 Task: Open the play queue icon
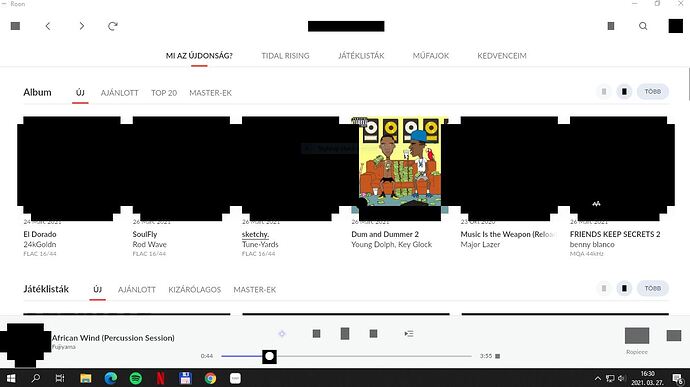tap(409, 334)
